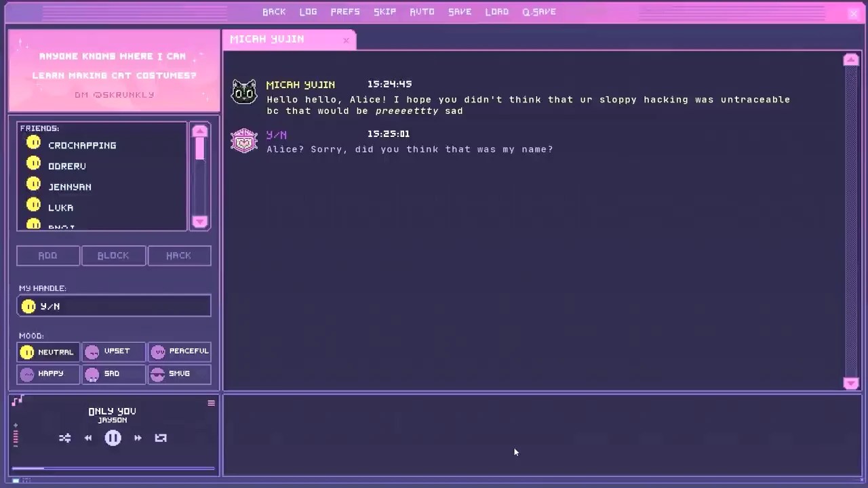Set mood to Happy

coord(47,374)
